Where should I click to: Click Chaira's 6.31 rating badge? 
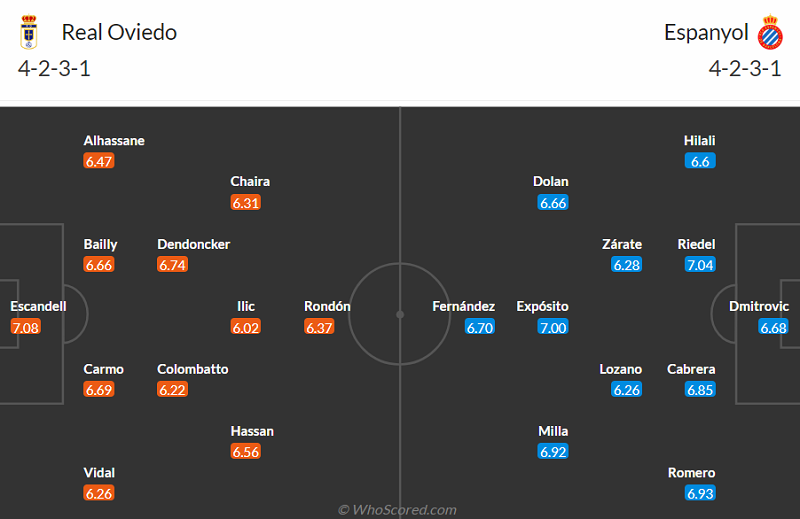tap(245, 202)
